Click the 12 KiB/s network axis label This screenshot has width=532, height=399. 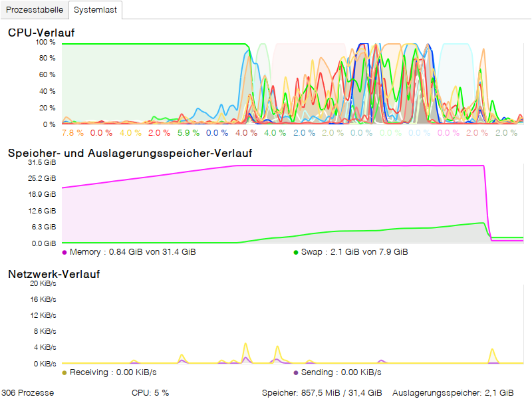[43, 315]
